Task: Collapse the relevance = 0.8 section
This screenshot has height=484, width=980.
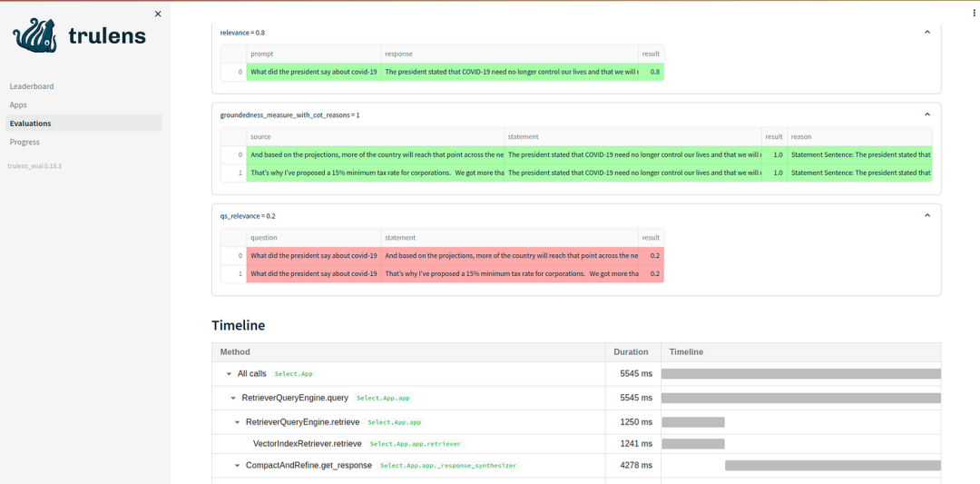Action: pyautogui.click(x=926, y=32)
